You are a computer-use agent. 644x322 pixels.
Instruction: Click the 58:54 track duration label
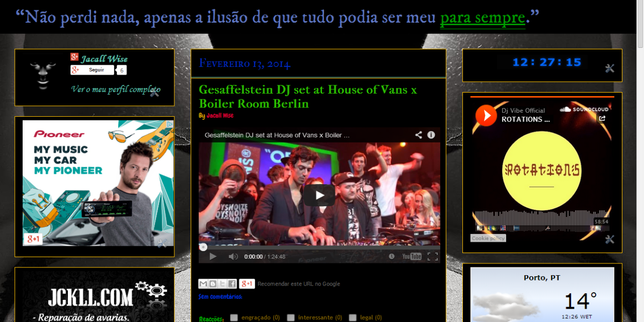point(601,222)
